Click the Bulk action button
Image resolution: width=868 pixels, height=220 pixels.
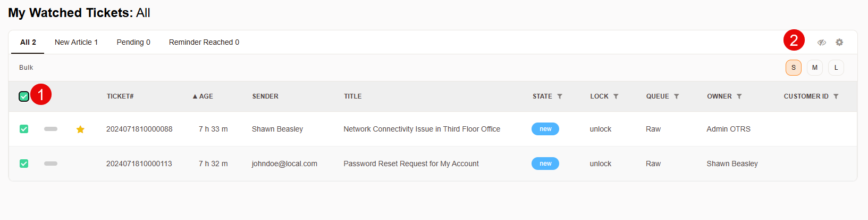[x=26, y=68]
